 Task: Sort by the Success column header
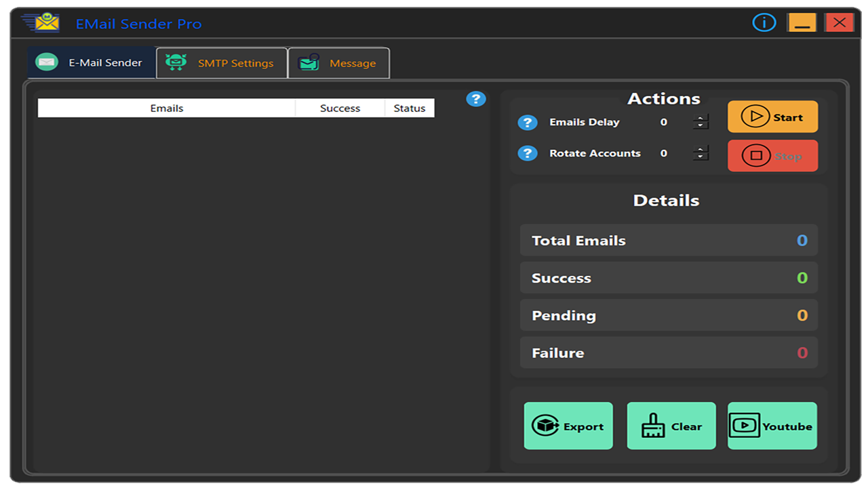click(339, 108)
